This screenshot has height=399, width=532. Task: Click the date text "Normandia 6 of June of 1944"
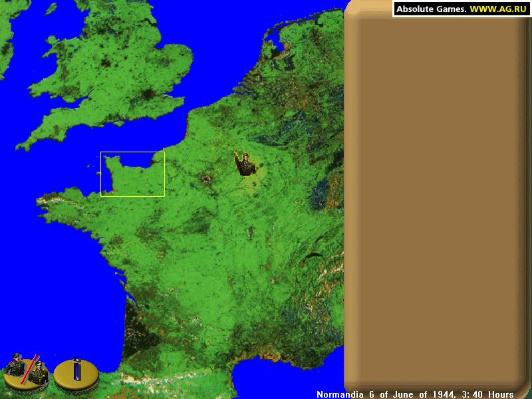386,394
